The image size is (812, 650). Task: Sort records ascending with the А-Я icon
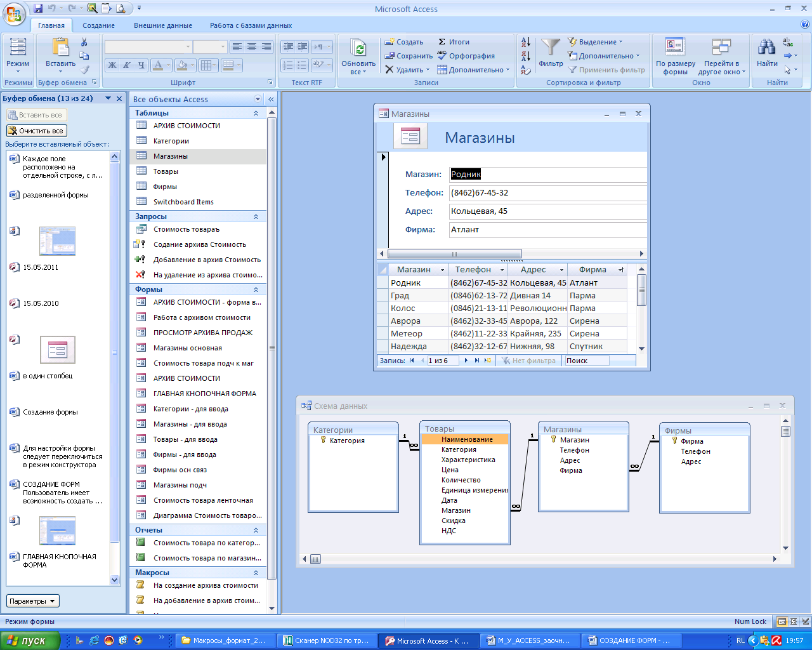(526, 42)
